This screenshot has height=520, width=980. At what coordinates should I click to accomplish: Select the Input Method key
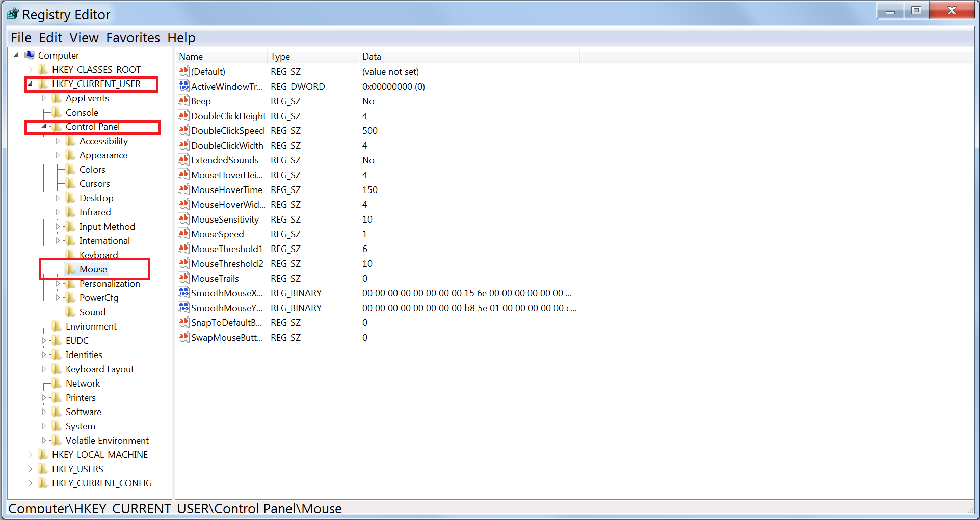[x=107, y=227]
